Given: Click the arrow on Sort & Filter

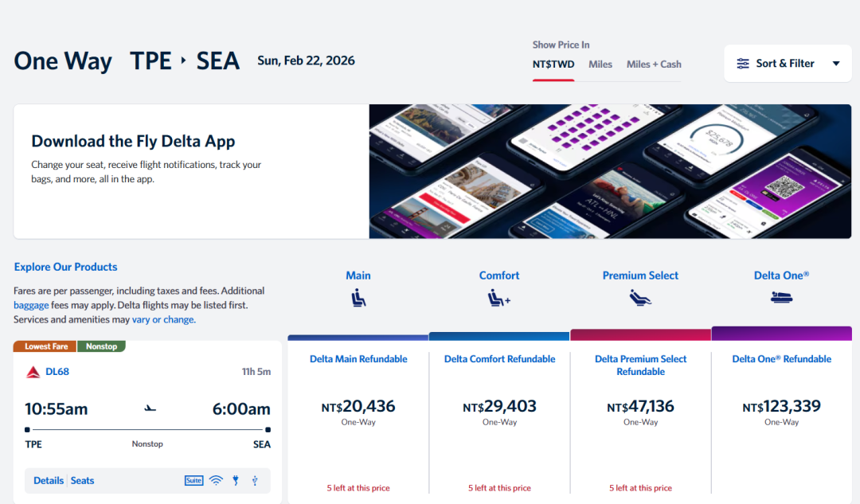Looking at the screenshot, I should tap(835, 64).
